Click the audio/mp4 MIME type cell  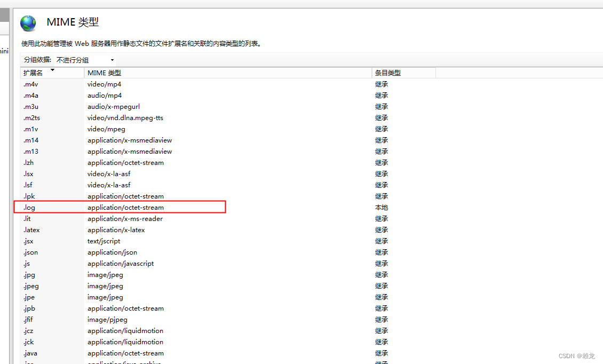click(x=105, y=96)
